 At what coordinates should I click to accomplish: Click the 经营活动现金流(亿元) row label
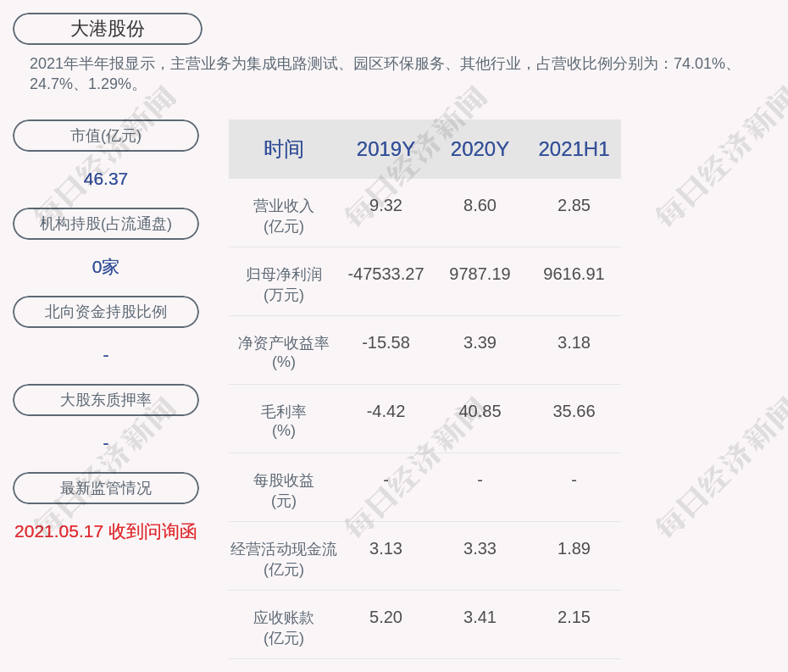pos(284,559)
